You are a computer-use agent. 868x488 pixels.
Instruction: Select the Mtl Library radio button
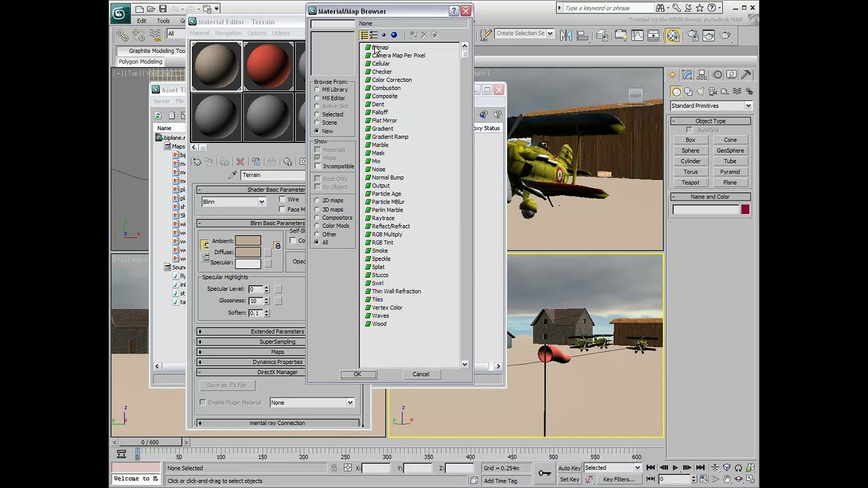click(317, 90)
